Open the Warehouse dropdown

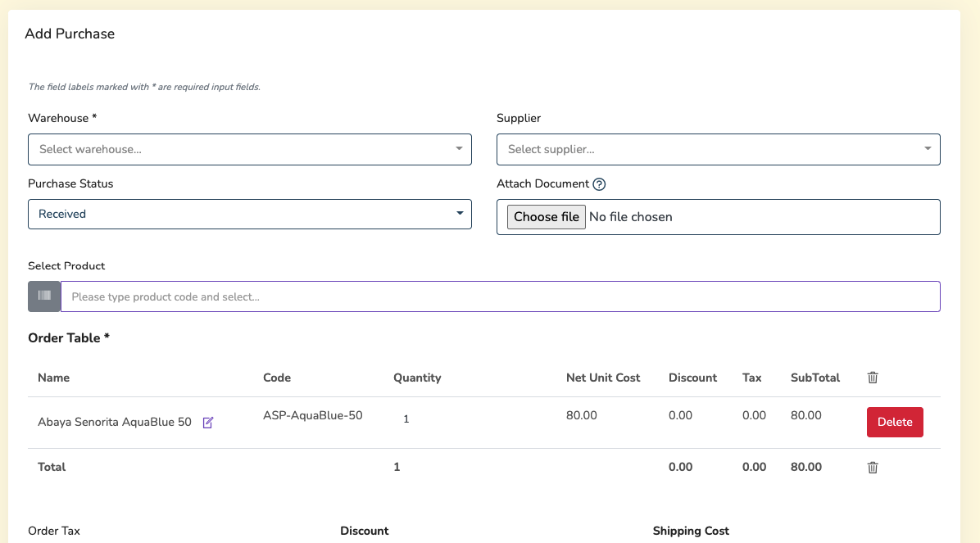(x=250, y=149)
